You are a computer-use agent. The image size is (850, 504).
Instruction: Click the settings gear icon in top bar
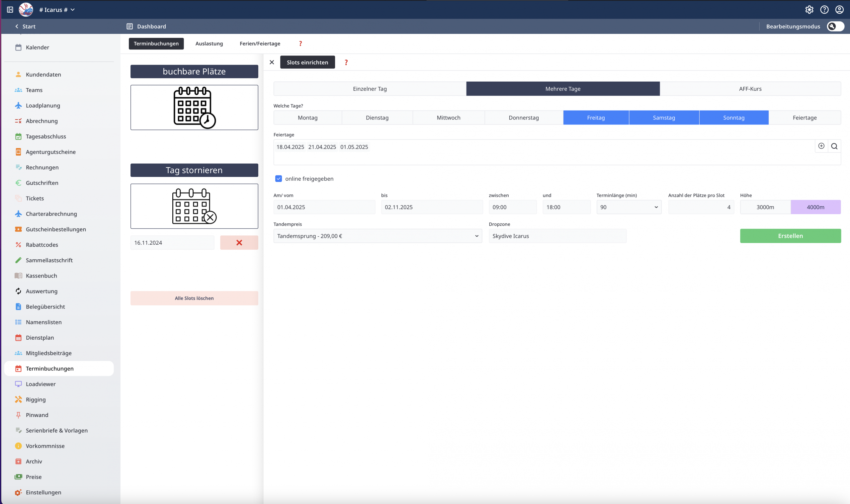pyautogui.click(x=809, y=10)
